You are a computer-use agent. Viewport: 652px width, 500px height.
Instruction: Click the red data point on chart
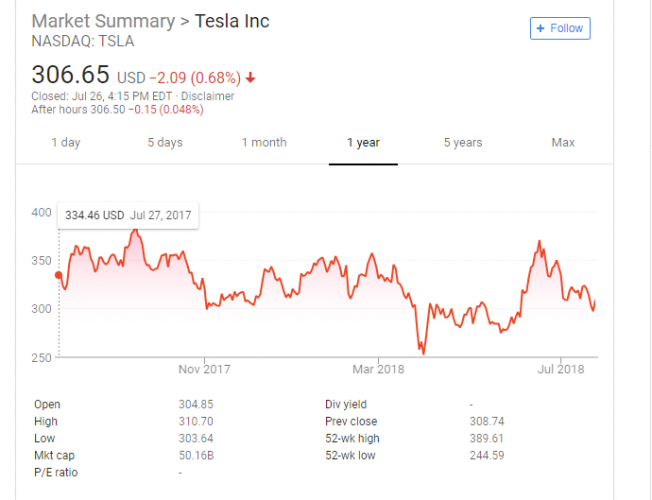point(59,275)
